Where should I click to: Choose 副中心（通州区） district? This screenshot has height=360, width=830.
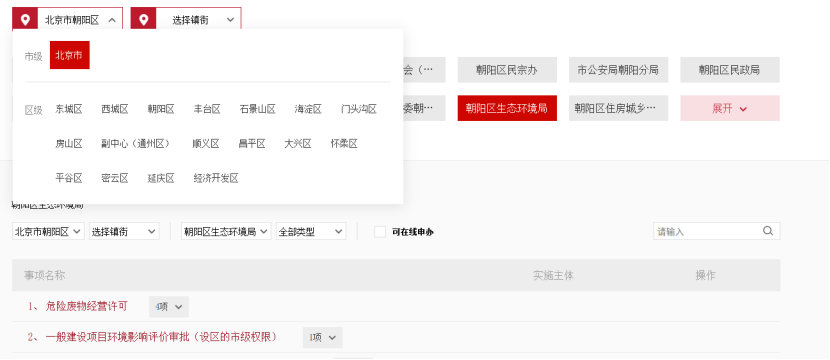coord(136,143)
